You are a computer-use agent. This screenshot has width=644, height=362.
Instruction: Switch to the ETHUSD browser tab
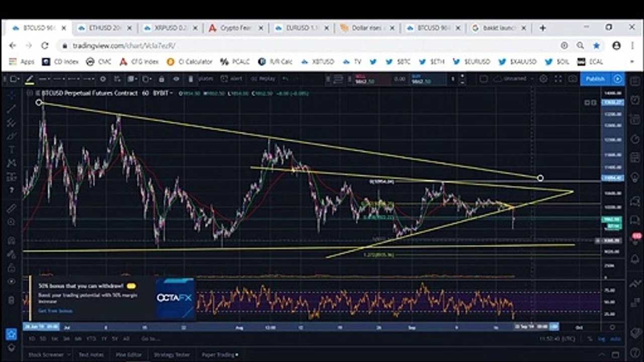click(x=106, y=28)
